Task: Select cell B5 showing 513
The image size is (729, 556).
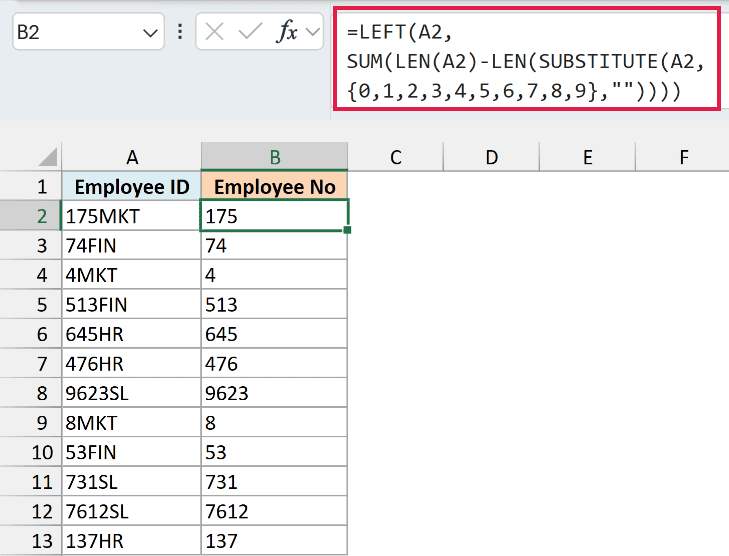Action: click(274, 304)
